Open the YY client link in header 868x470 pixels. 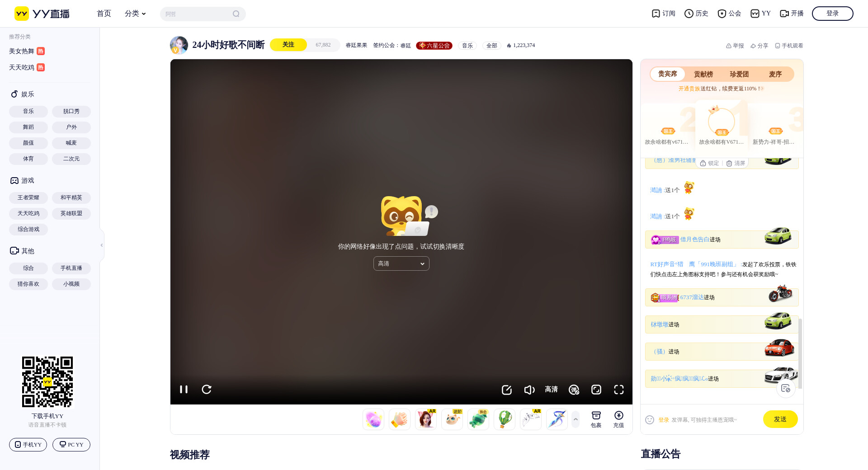click(x=760, y=14)
